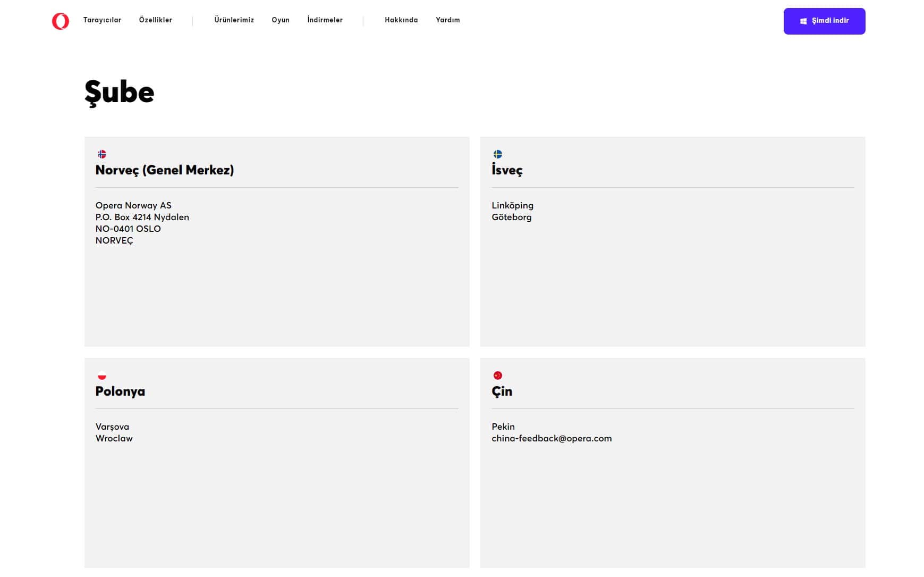
Task: Go to the Oyun menu item
Action: click(x=281, y=20)
